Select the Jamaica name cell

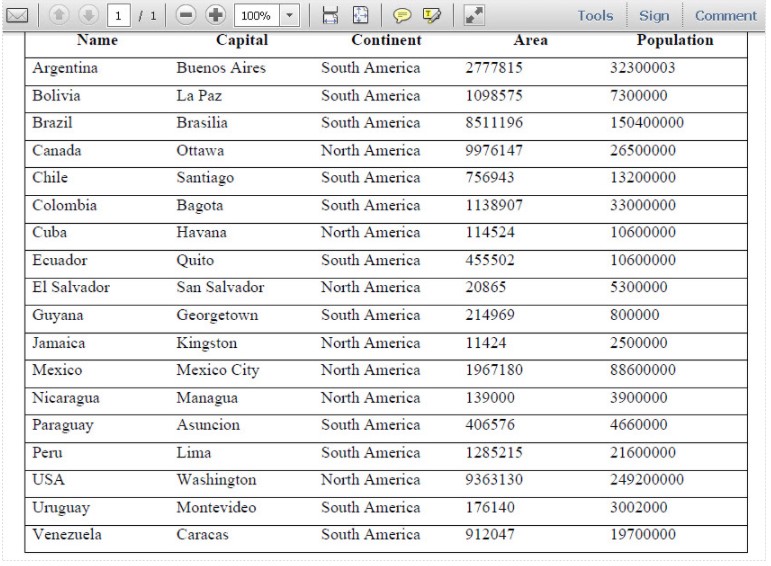59,343
